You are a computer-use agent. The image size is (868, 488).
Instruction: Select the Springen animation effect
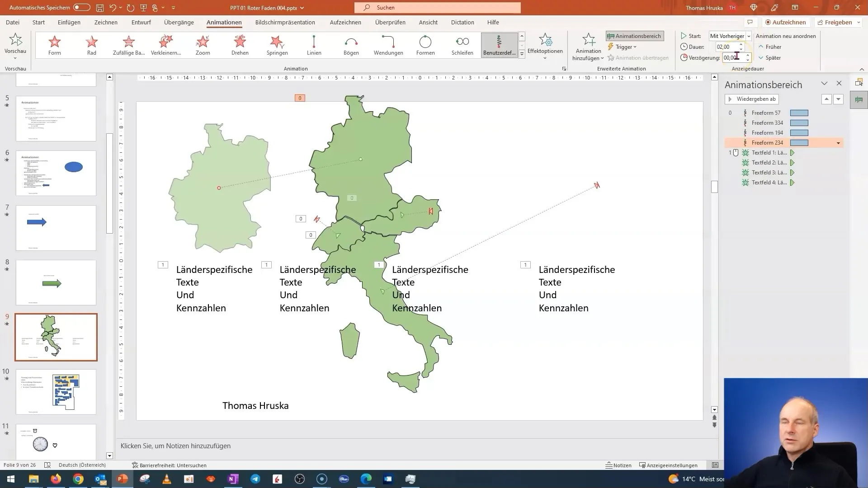[x=277, y=45]
